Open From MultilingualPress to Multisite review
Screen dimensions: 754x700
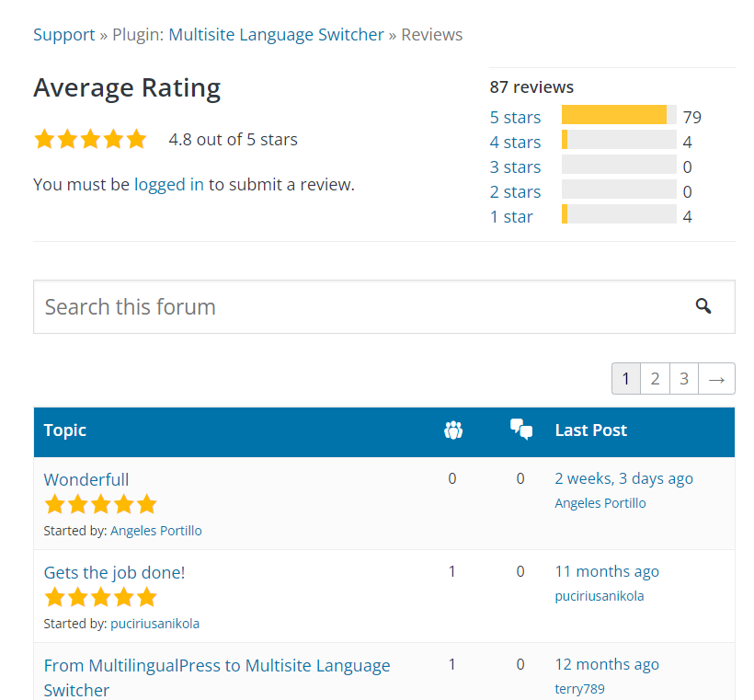pos(217,678)
